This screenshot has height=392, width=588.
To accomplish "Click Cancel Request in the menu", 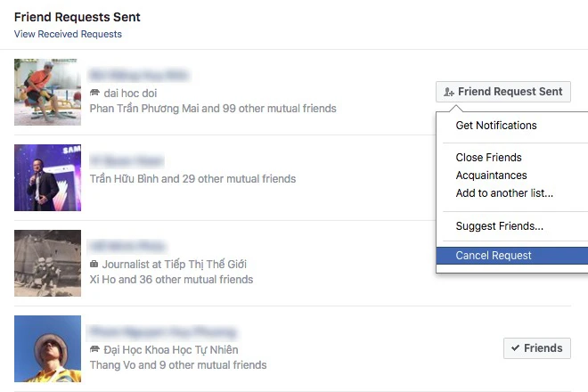I will (494, 256).
